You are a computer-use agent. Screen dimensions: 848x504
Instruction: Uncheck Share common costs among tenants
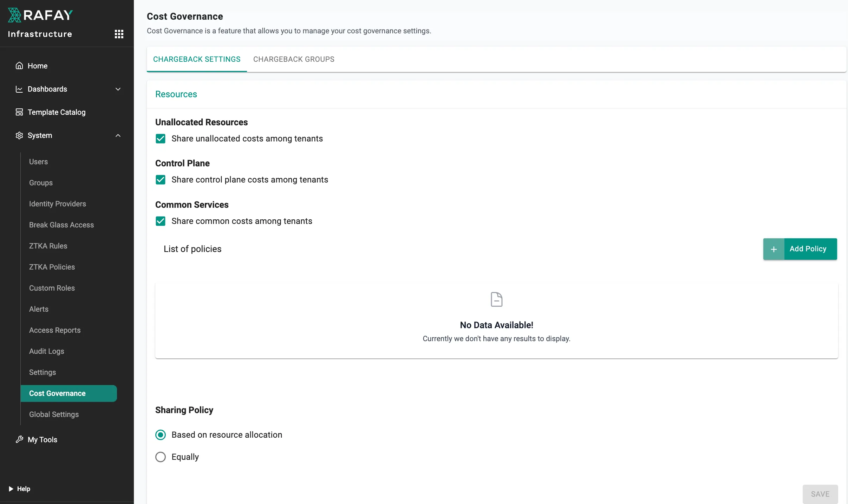point(161,221)
